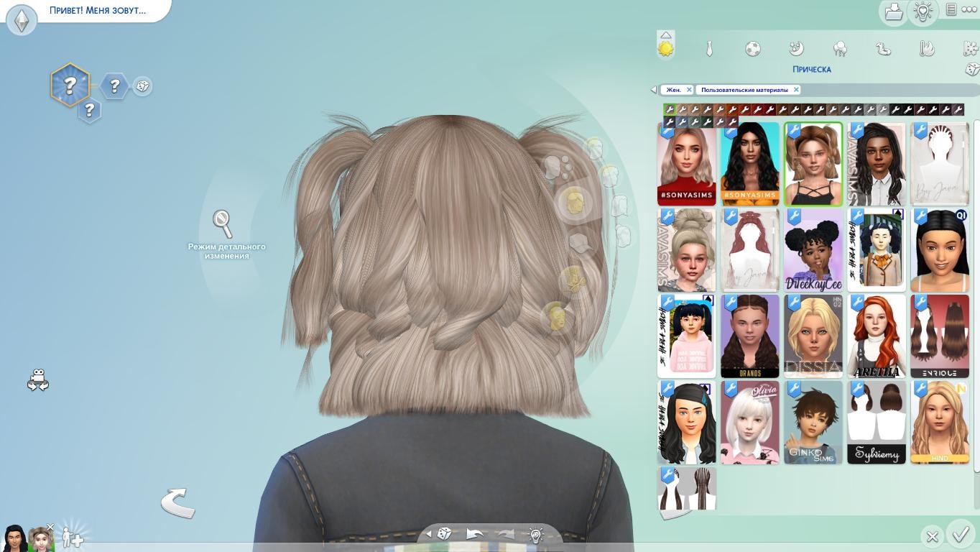Remove the 'Жен.' filter tag
980x552 pixels.
(688, 90)
